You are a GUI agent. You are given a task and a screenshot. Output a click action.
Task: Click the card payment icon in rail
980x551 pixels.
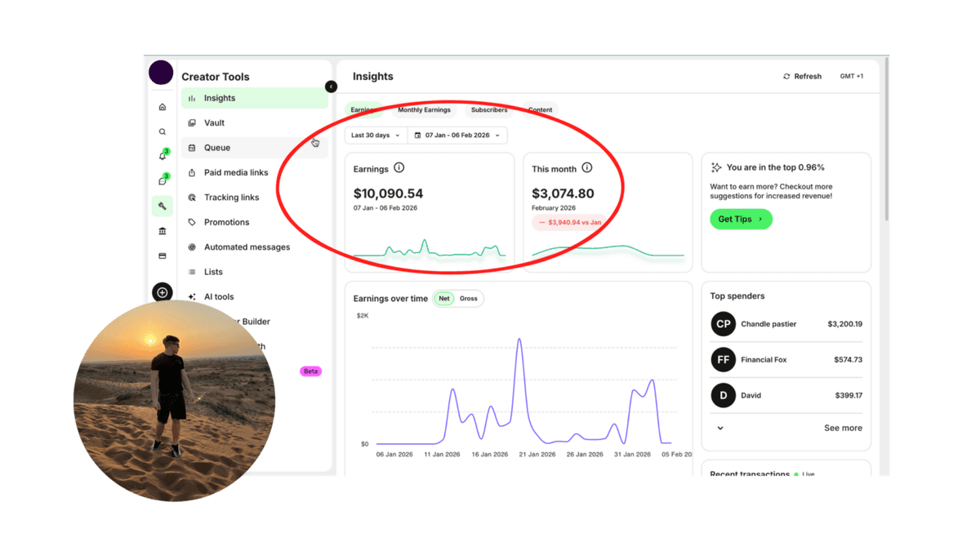162,256
